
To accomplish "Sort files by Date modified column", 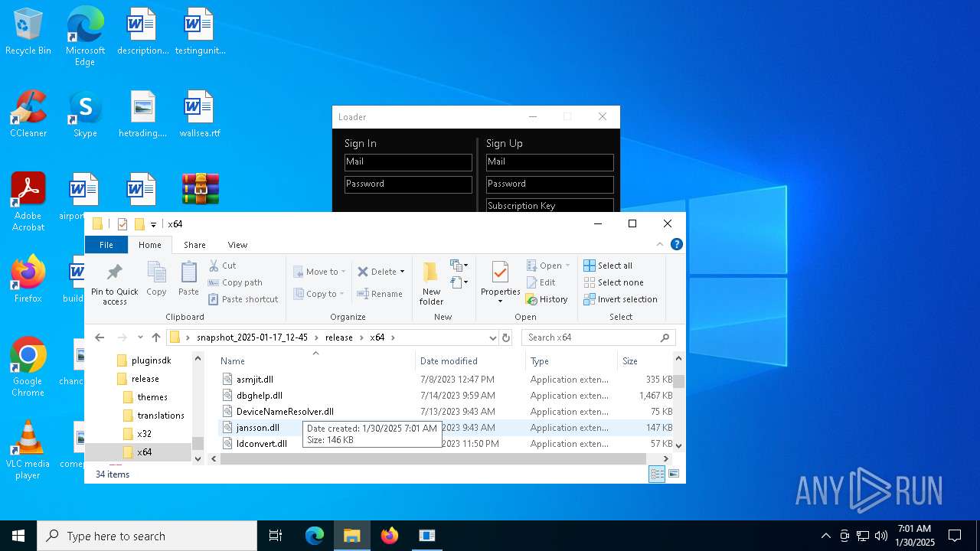I will [x=469, y=361].
